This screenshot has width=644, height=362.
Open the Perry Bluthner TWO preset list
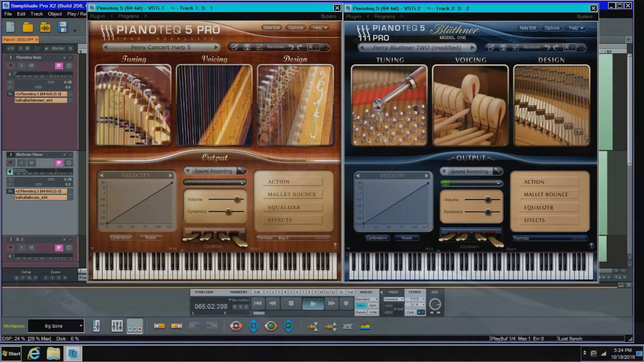417,48
